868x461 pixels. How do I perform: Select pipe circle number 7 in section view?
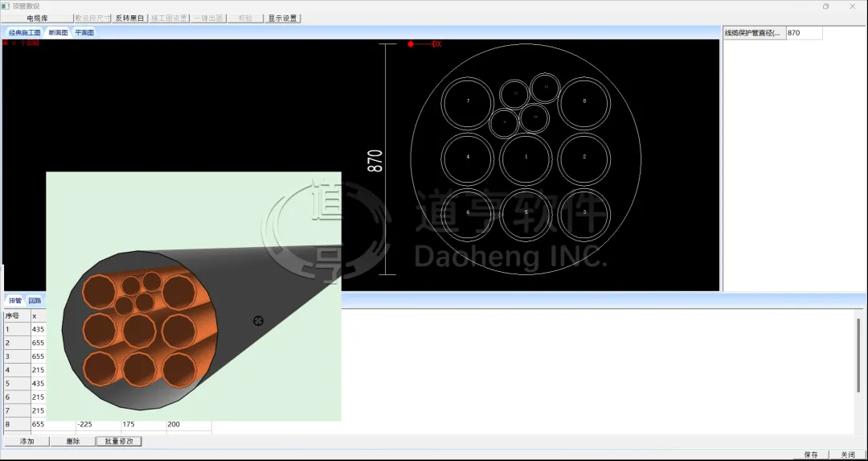[x=468, y=101]
